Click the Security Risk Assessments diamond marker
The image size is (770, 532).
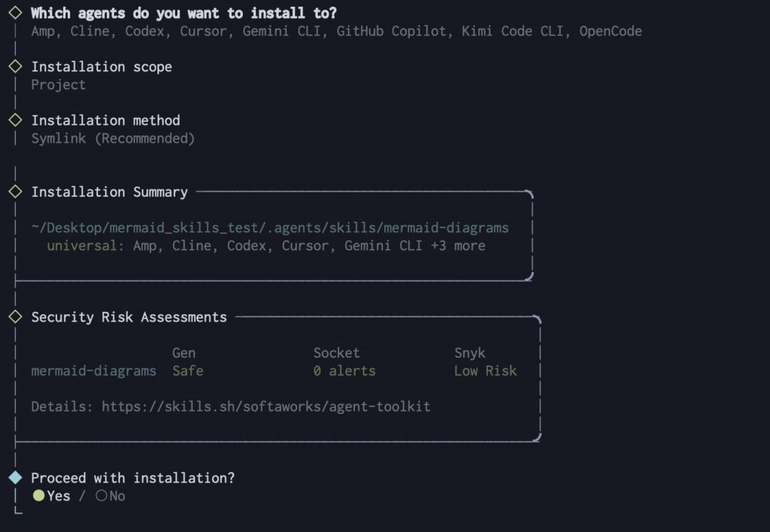coord(15,317)
